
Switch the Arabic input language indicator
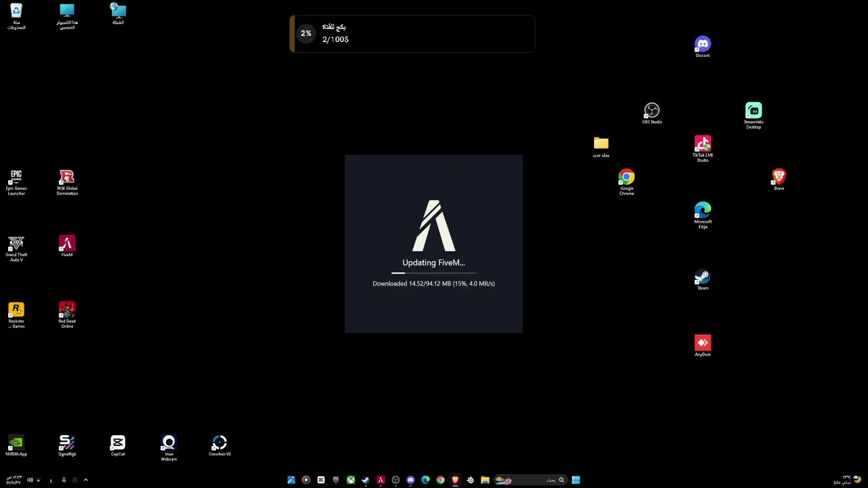coord(51,481)
